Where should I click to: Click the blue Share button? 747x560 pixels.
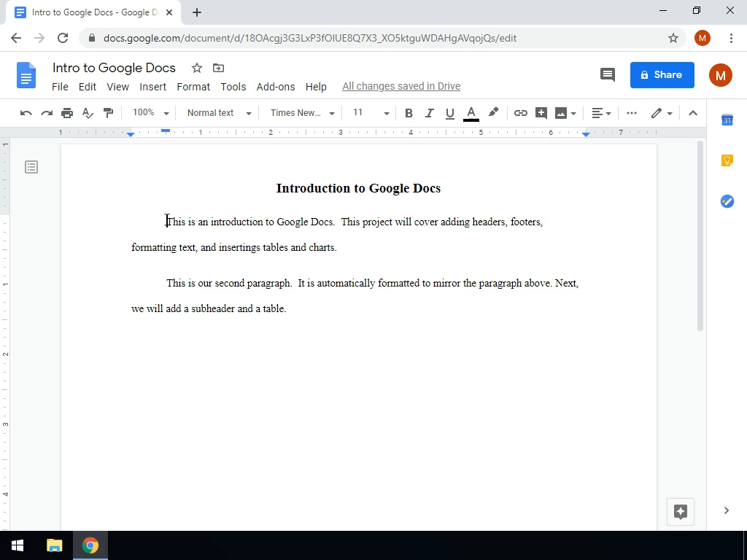point(662,74)
